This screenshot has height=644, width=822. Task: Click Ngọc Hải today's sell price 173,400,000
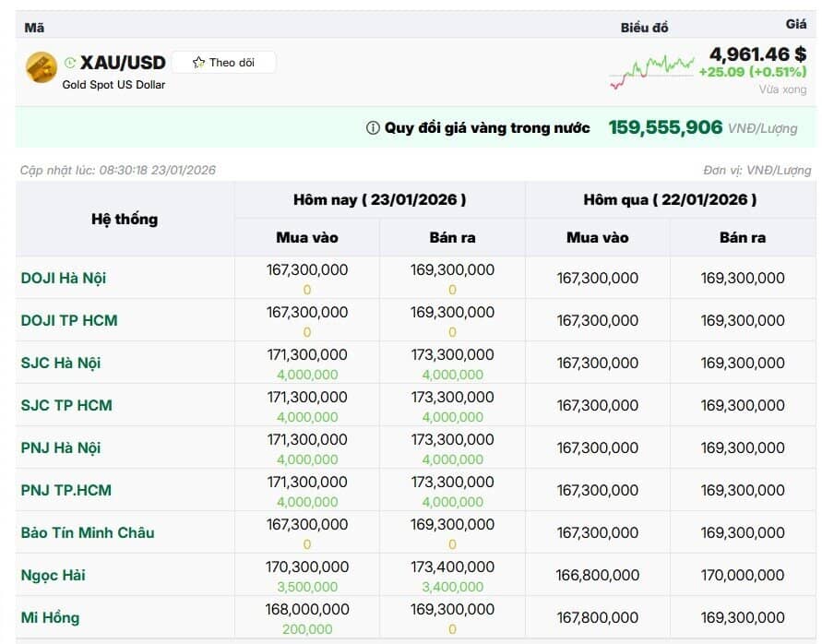click(452, 567)
